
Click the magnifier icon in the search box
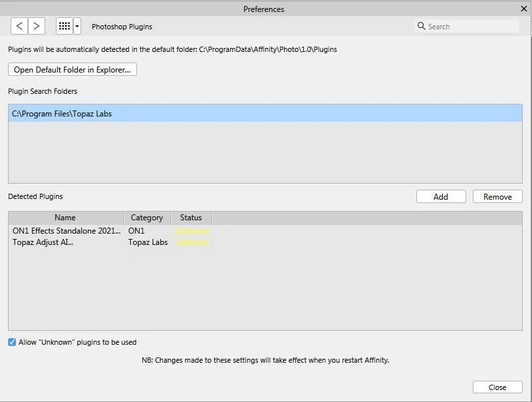point(422,26)
